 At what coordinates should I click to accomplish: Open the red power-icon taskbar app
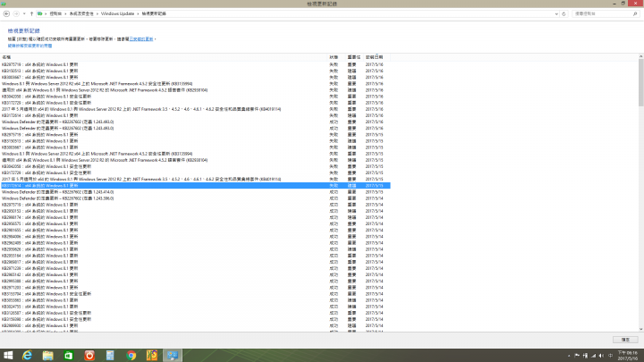(x=89, y=356)
